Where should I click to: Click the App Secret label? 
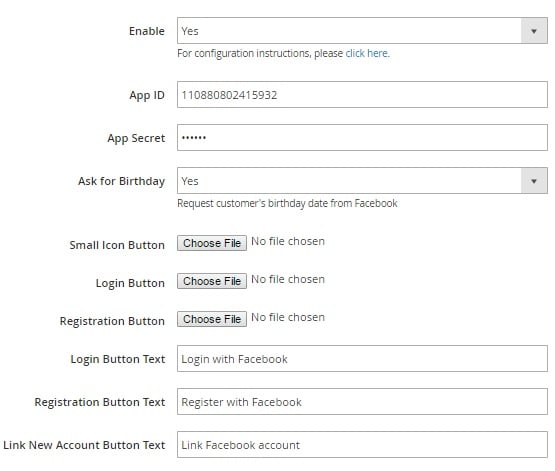point(136,138)
